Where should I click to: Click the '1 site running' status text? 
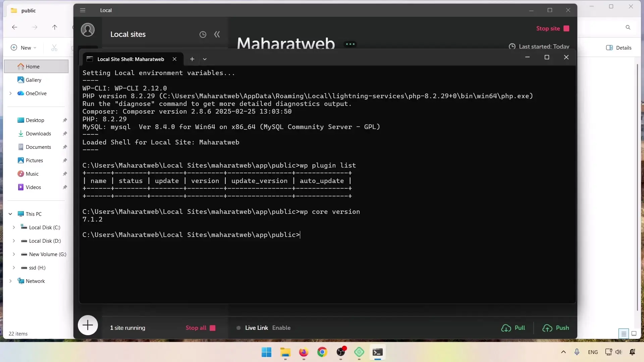(127, 328)
